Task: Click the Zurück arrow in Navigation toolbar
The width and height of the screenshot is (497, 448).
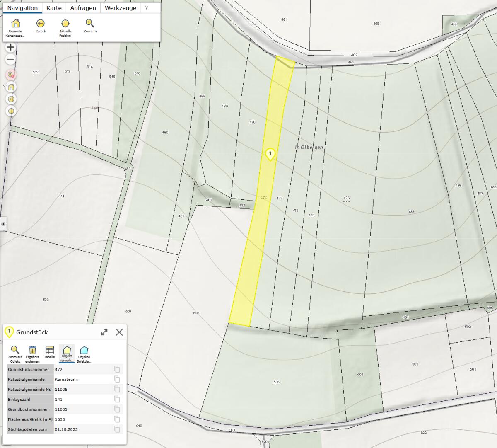Action: (x=41, y=24)
